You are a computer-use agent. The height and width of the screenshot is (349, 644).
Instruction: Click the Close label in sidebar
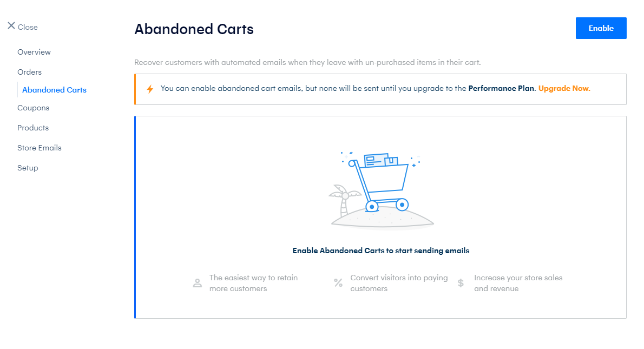click(x=28, y=27)
